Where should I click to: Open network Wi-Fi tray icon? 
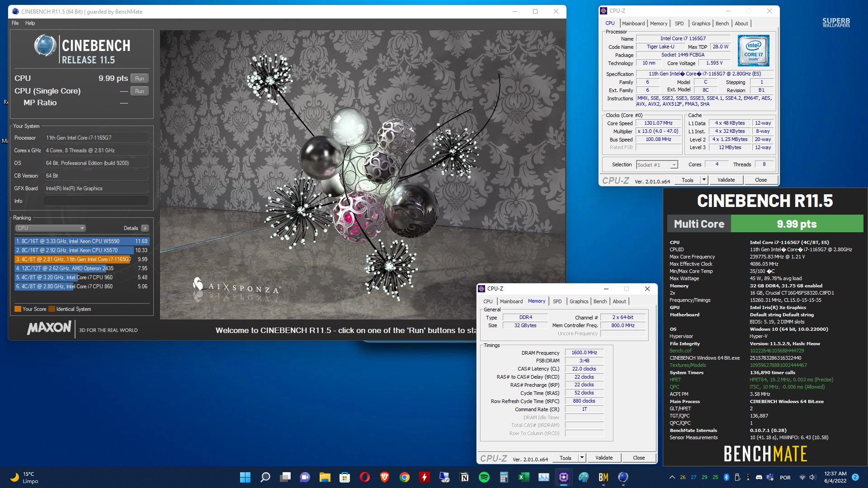(802, 477)
